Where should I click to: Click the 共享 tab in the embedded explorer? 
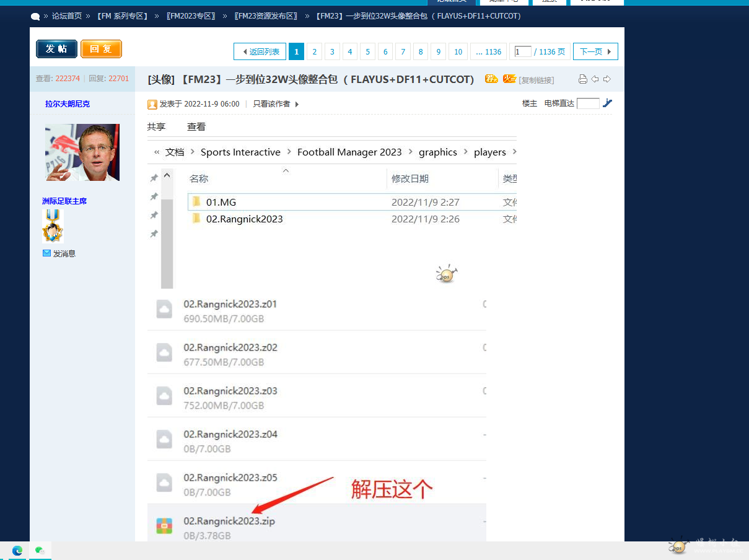(x=156, y=126)
